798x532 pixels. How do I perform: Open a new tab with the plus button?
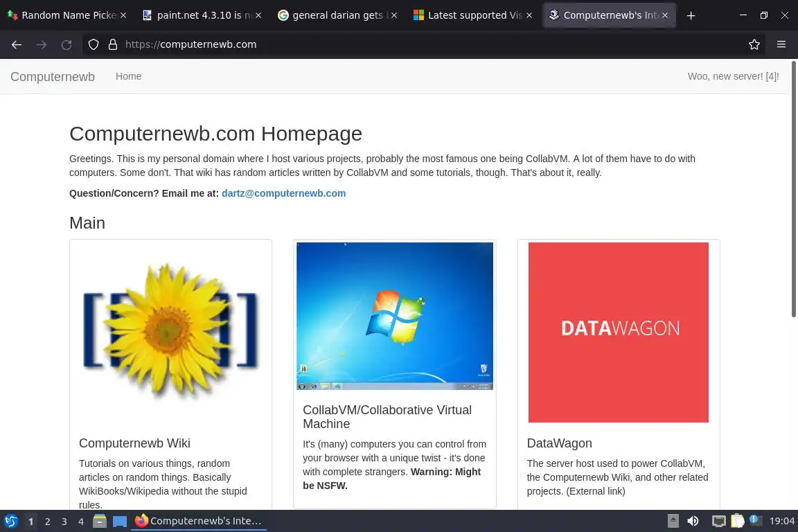pyautogui.click(x=691, y=16)
